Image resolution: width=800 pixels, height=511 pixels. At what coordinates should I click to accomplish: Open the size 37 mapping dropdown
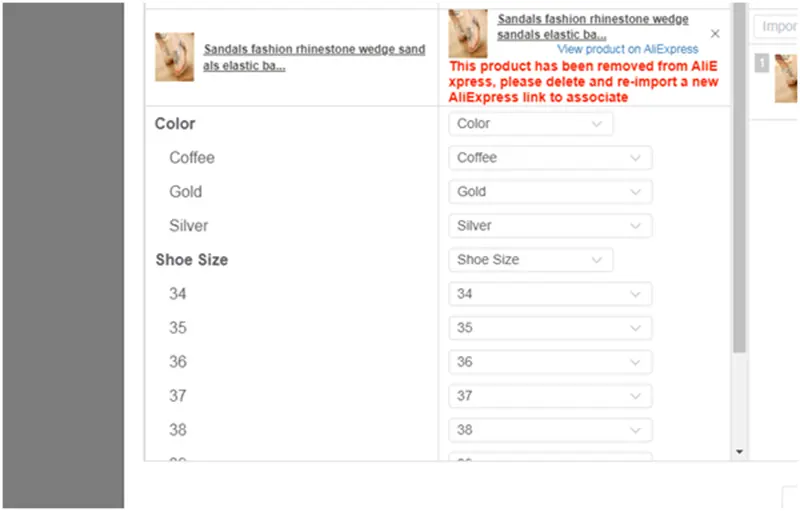click(x=550, y=396)
